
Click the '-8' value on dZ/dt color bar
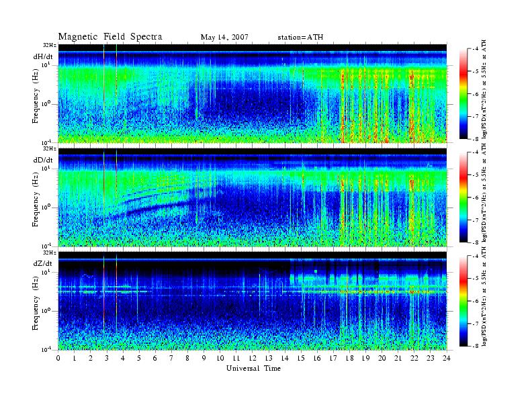tap(476, 346)
